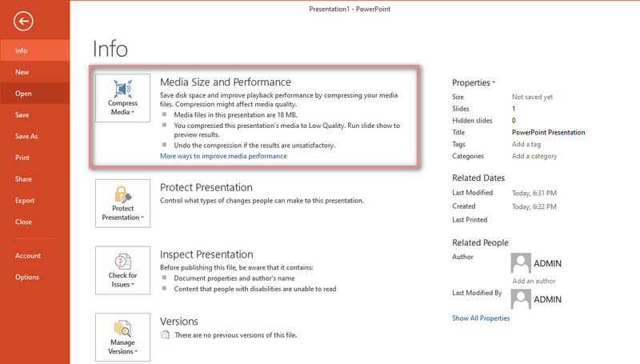Viewport: 640px width, 364px height.
Task: Edit the PowerPoint Presentation title field
Action: click(548, 132)
